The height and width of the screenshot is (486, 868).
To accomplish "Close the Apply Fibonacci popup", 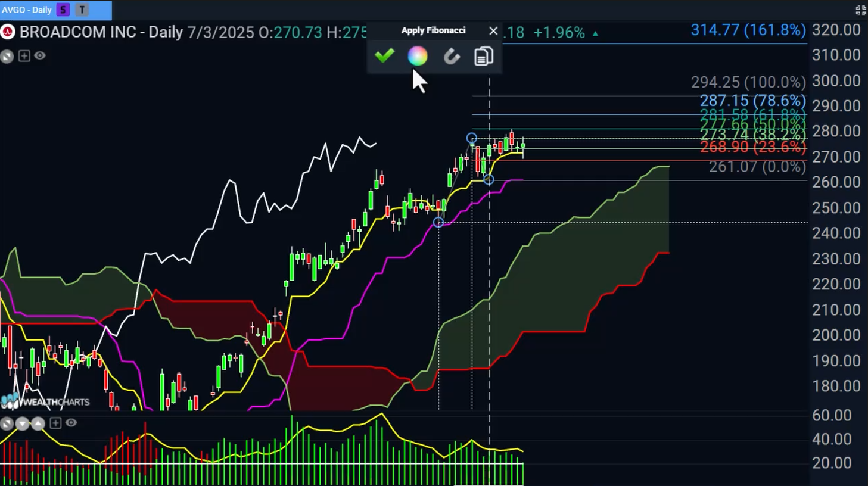I will 493,30.
